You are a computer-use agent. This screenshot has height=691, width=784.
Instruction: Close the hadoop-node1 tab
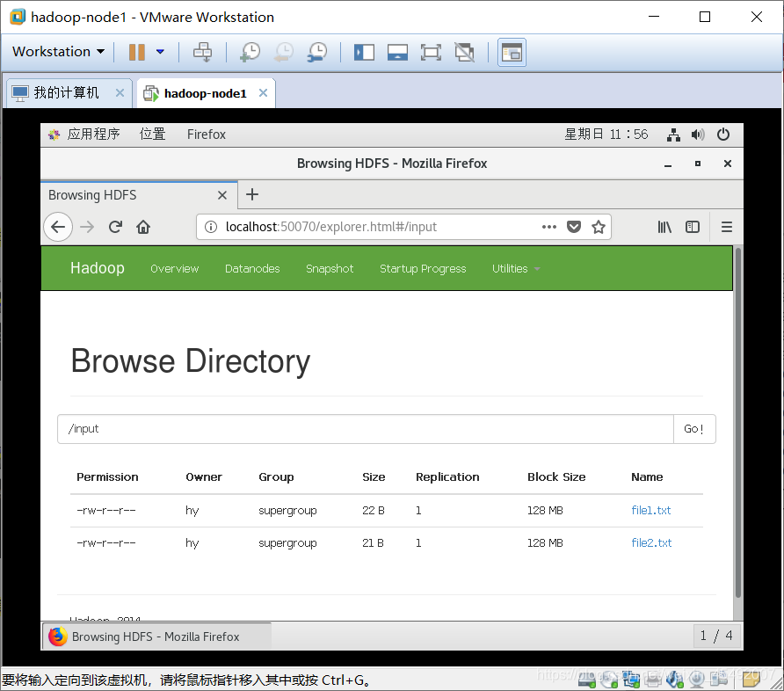[263, 93]
